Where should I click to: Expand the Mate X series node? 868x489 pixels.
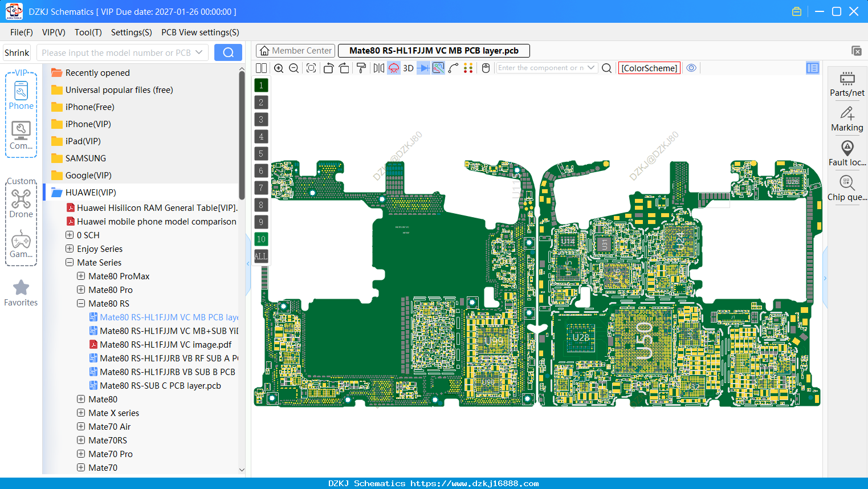coord(81,413)
